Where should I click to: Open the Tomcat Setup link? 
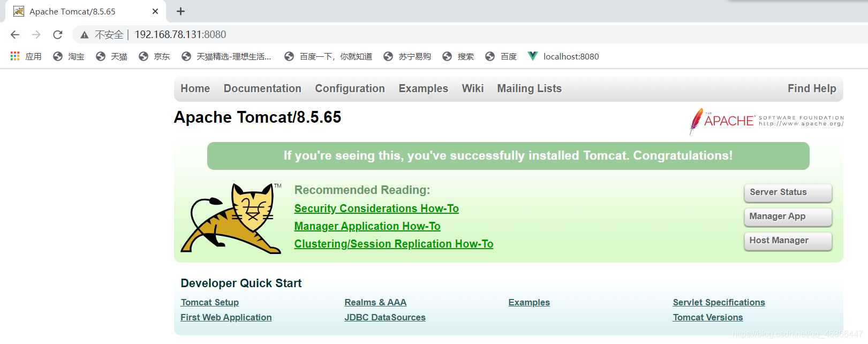click(210, 302)
